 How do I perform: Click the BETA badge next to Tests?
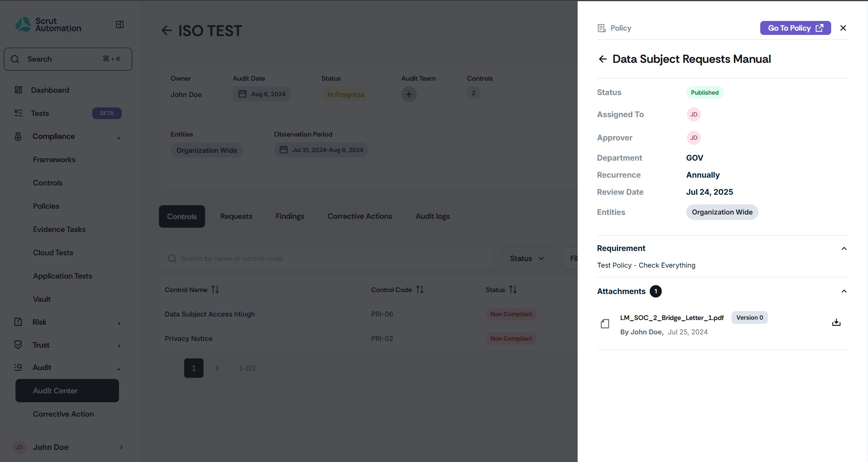click(x=107, y=113)
